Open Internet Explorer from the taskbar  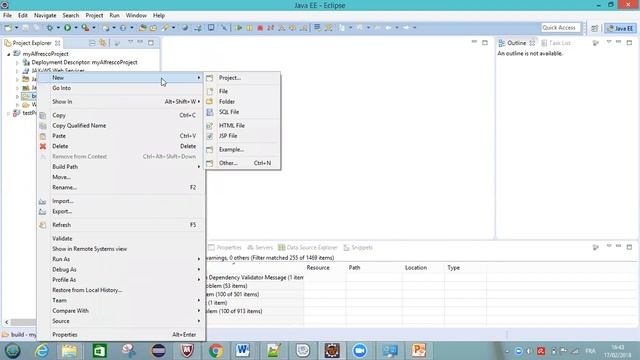(42, 351)
